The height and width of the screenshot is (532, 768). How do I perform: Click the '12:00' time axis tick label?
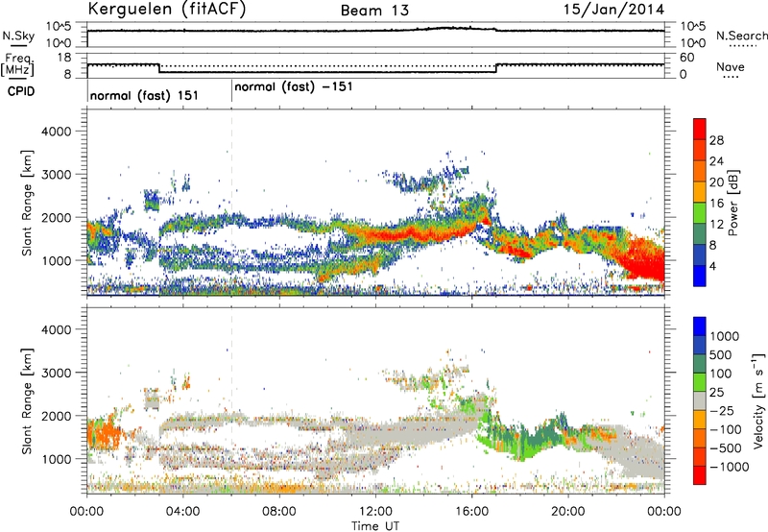pyautogui.click(x=375, y=512)
